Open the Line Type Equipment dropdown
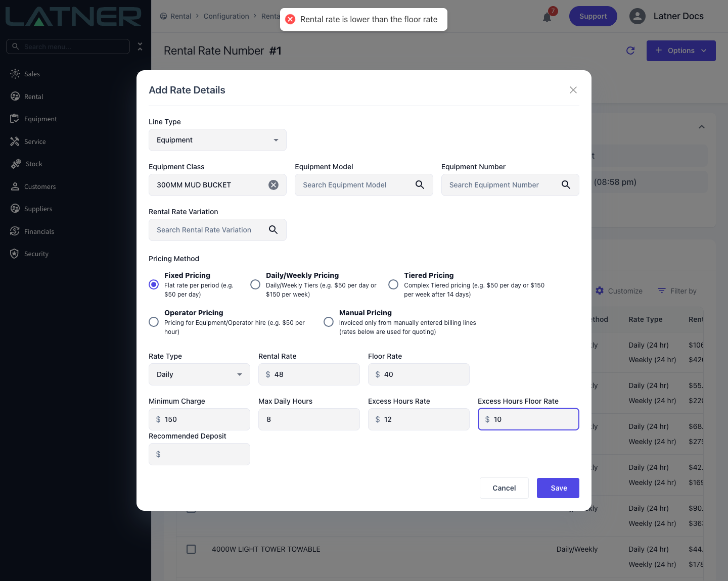The image size is (728, 581). pos(217,140)
